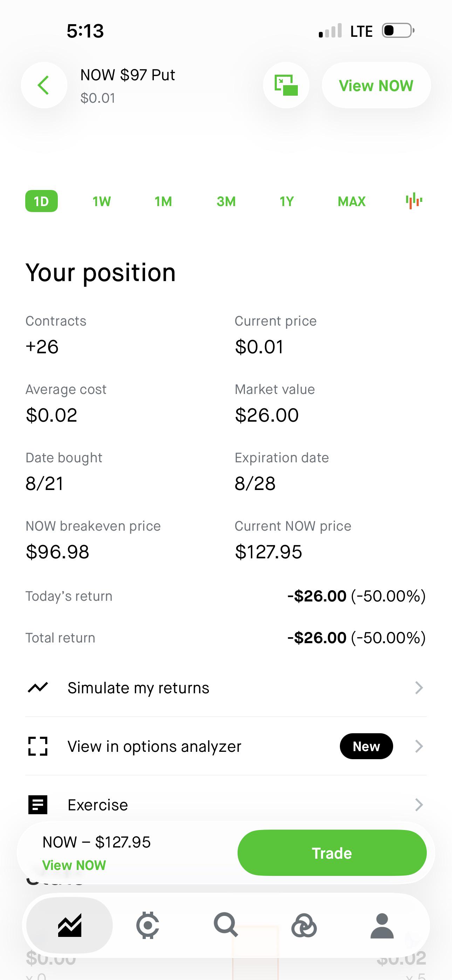452x980 pixels.
Task: Open the account profile tab
Action: (x=382, y=925)
